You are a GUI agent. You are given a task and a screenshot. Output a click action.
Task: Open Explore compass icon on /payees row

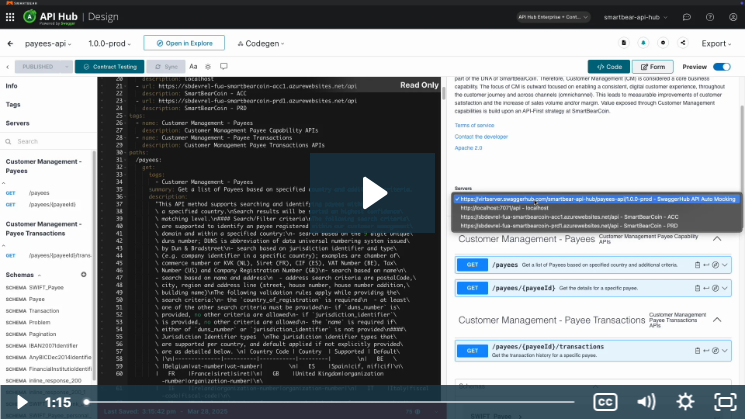pos(715,265)
